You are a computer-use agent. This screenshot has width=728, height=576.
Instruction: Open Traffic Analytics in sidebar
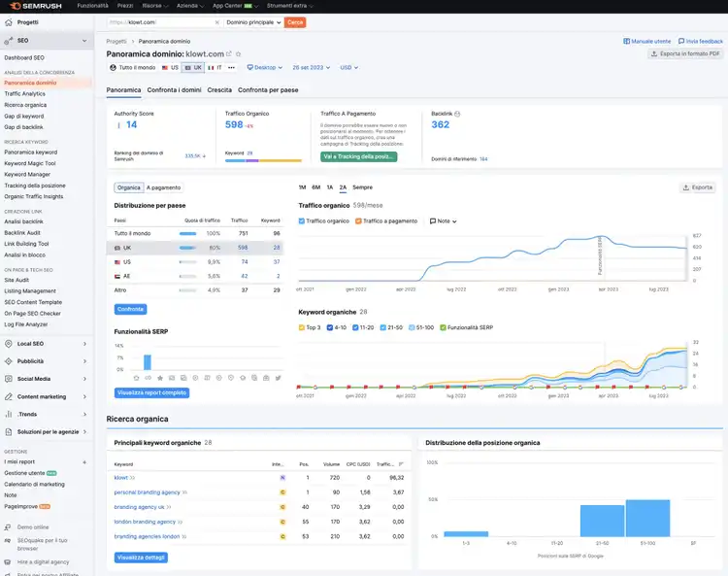point(25,94)
